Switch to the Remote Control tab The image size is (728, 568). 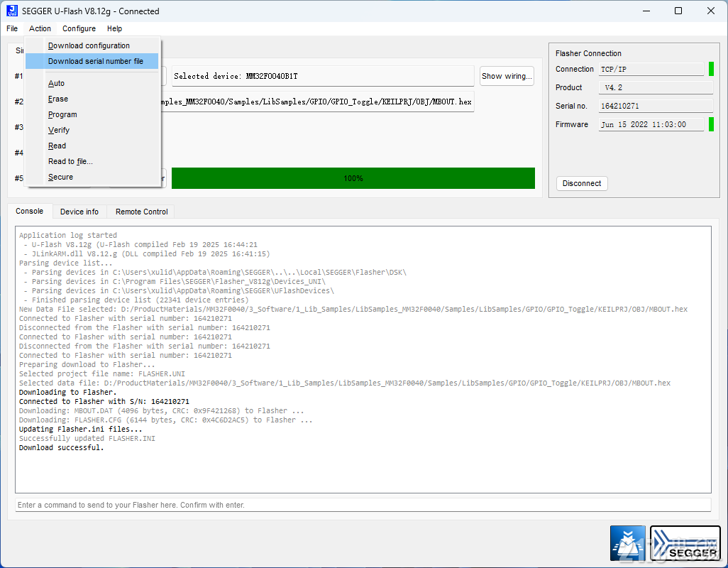point(142,212)
